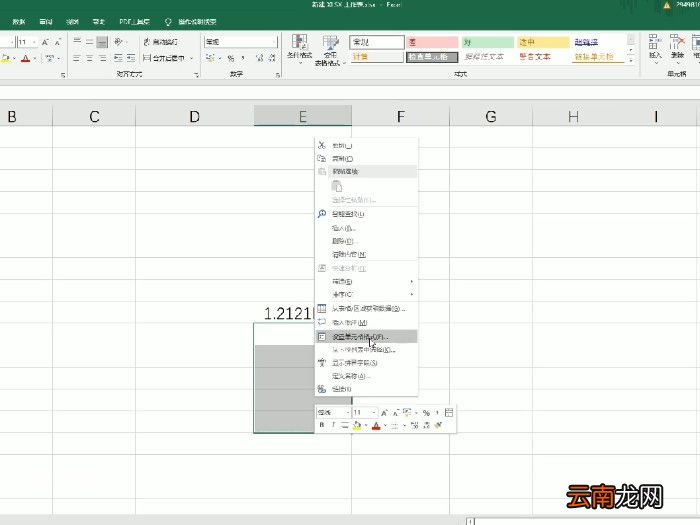
Task: Apply the red Bad cell style
Action: point(432,42)
